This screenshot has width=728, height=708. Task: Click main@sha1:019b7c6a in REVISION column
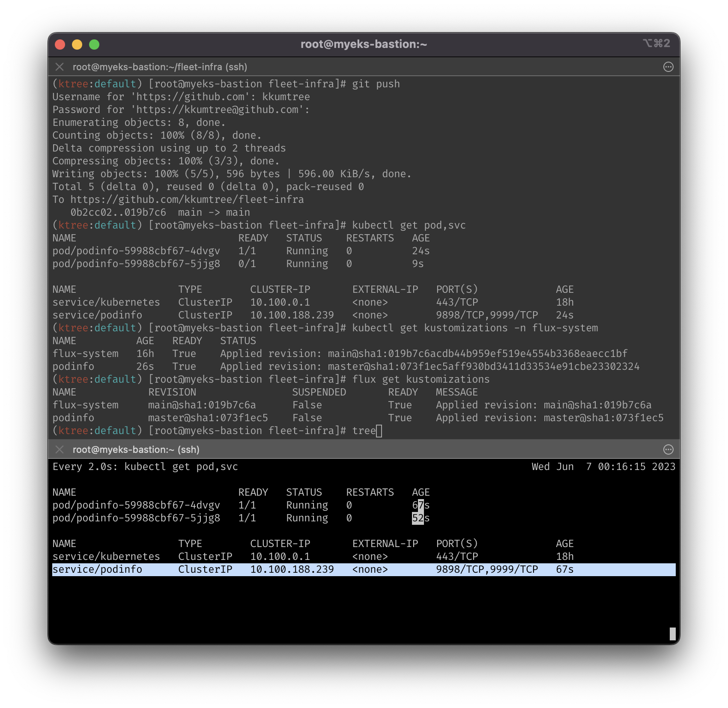pyautogui.click(x=202, y=405)
